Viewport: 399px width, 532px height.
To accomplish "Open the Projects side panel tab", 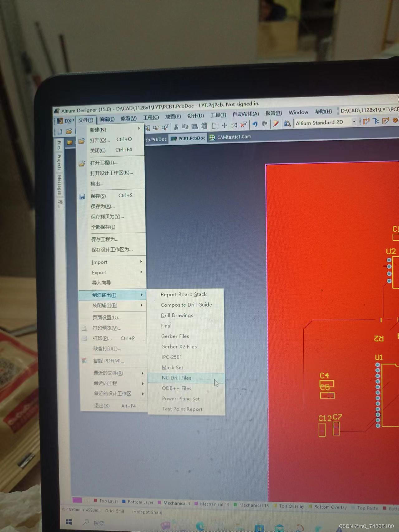I will click(x=60, y=162).
